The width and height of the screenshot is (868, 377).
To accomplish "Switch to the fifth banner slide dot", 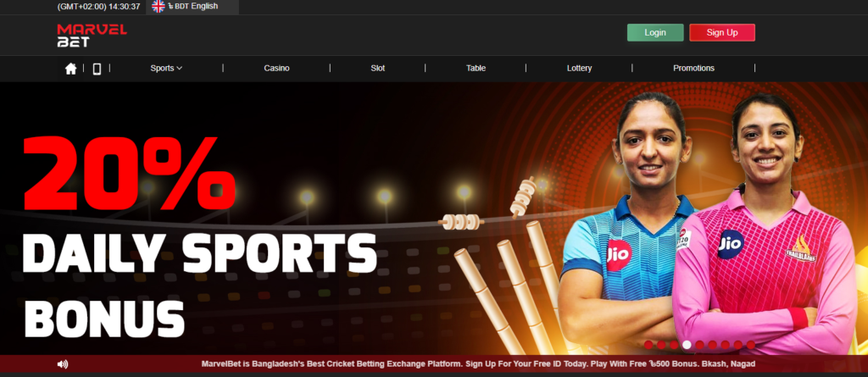I will (x=699, y=345).
